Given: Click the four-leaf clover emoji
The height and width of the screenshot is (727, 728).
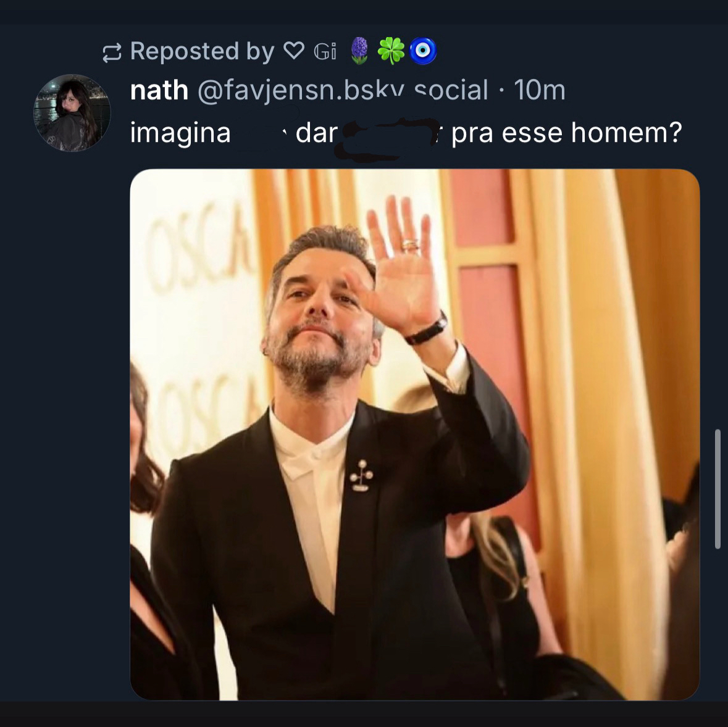Looking at the screenshot, I should (391, 51).
